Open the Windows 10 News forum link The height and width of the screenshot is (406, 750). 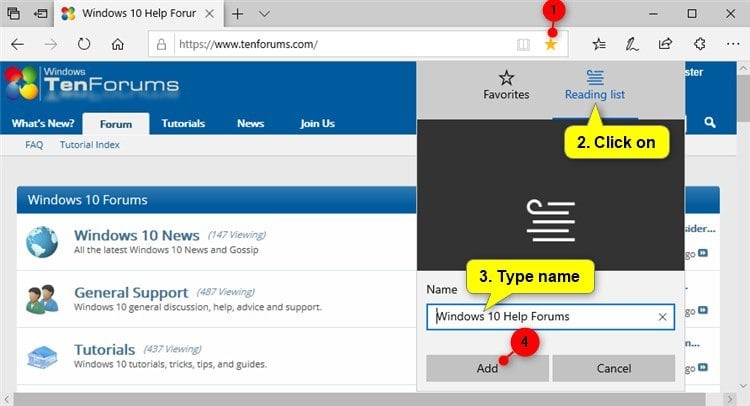[x=137, y=235]
